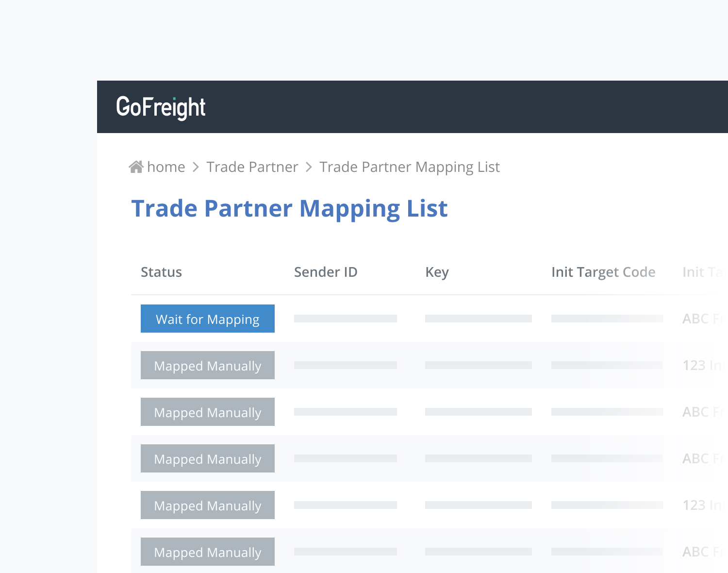Sort by the Status column header

click(x=161, y=272)
